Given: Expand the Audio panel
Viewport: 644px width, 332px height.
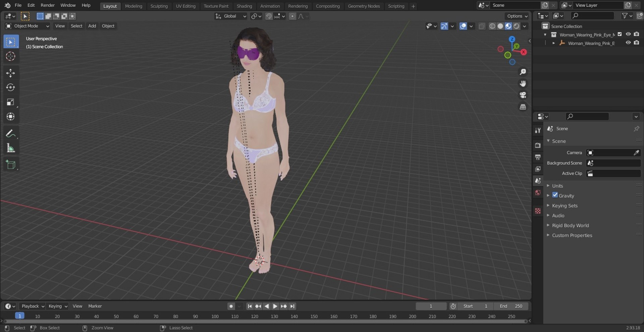Looking at the screenshot, I should (x=558, y=216).
